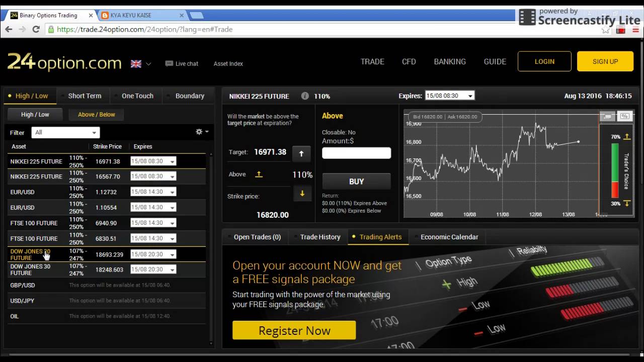Click the green padlock in address bar
This screenshot has height=362, width=644.
(51, 29)
